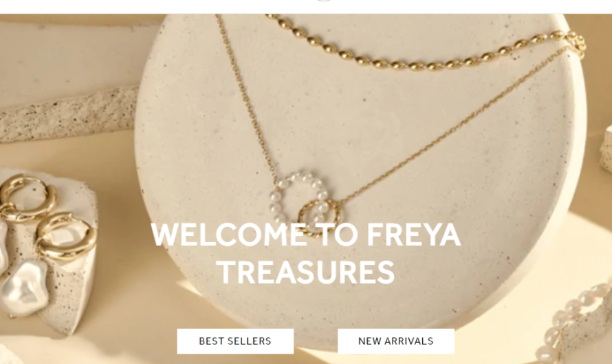Click the 'BEST SELLERS' label text
The width and height of the screenshot is (612, 364).
click(235, 341)
